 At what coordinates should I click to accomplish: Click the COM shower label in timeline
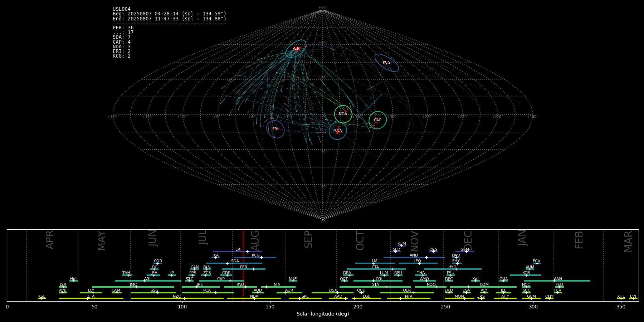(x=484, y=285)
